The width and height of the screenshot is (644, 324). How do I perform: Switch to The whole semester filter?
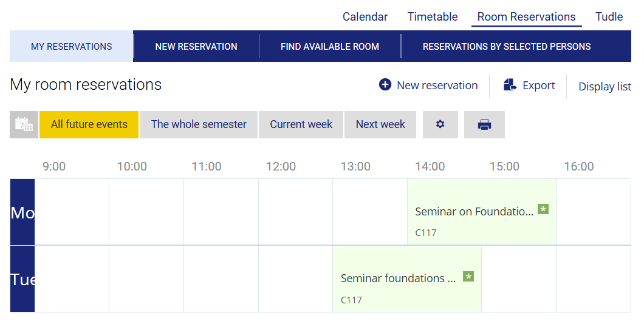(x=199, y=124)
